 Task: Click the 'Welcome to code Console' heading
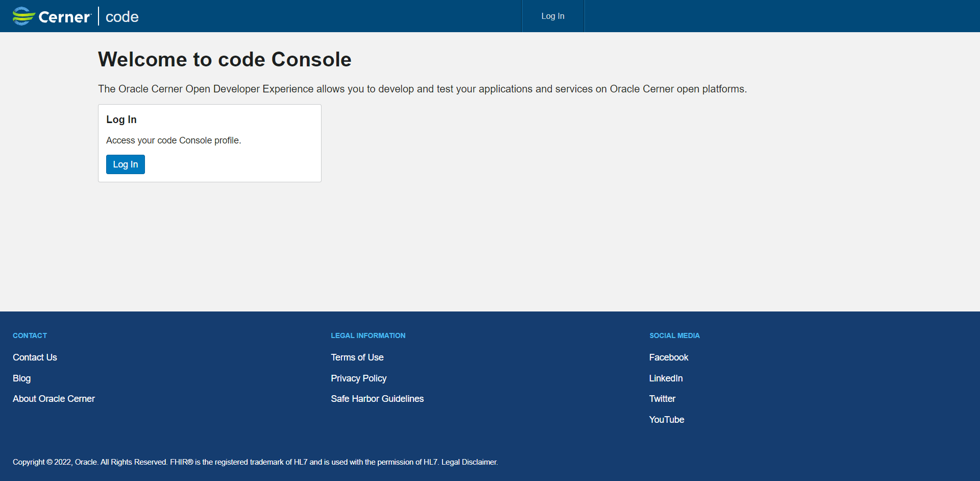(x=225, y=60)
